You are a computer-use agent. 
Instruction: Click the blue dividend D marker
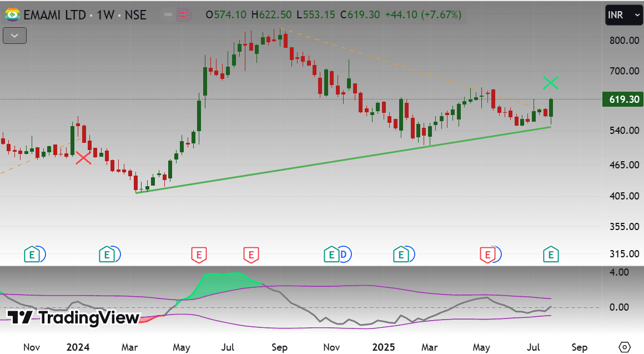click(345, 255)
